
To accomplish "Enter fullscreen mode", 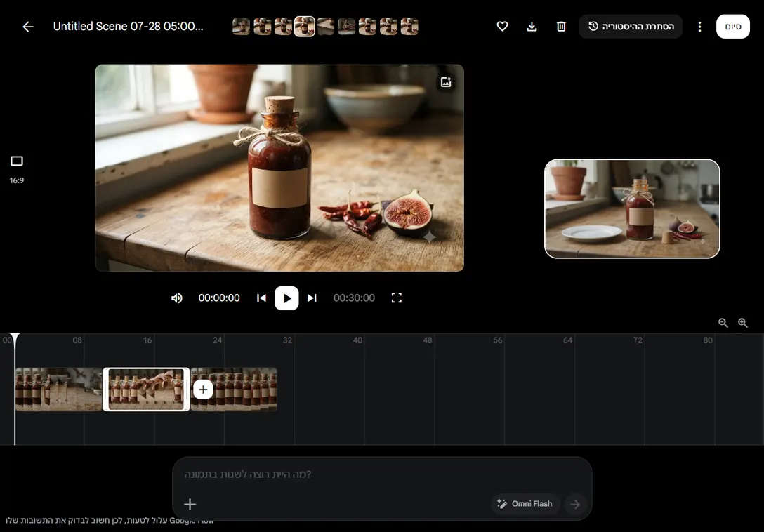I will pyautogui.click(x=397, y=298).
